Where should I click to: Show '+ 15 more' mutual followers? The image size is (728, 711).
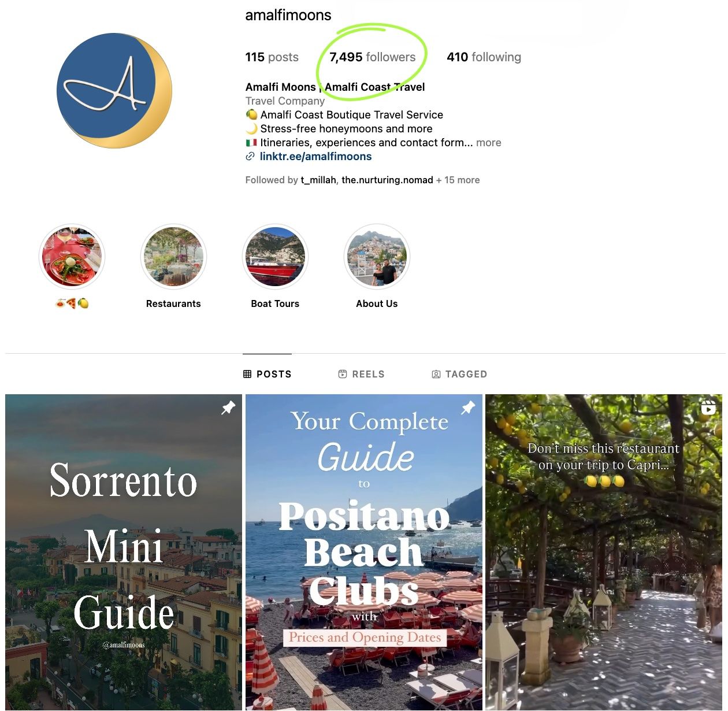tap(458, 180)
